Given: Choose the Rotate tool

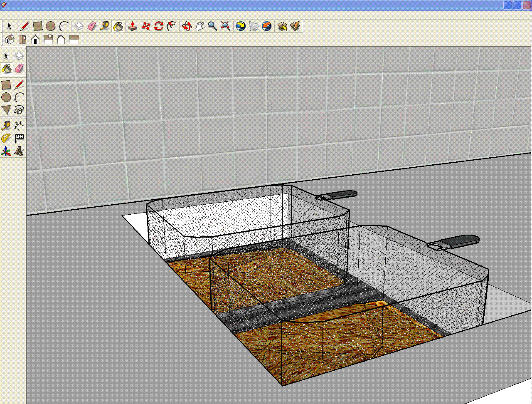Looking at the screenshot, I should 158,26.
